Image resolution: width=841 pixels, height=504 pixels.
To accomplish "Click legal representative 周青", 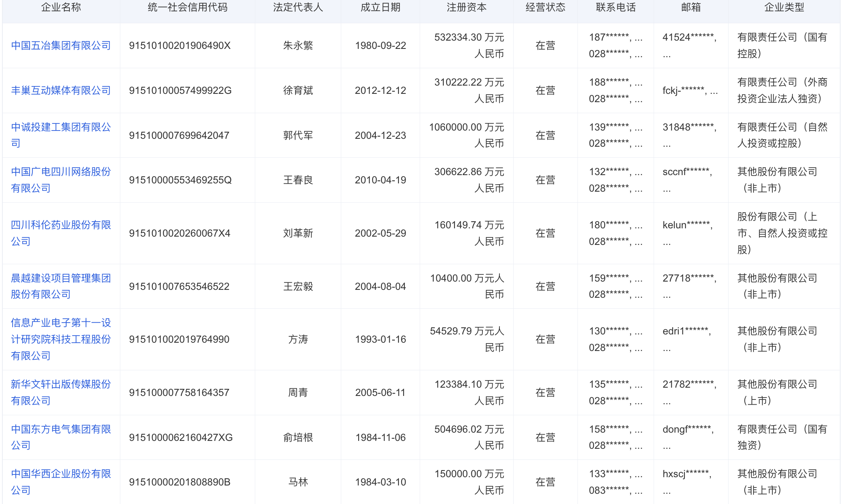I will 298,392.
